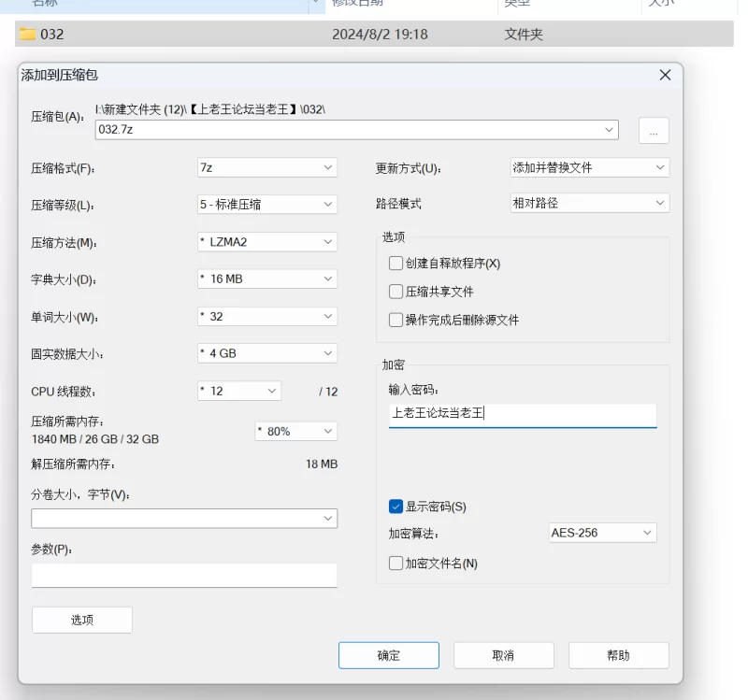
Task: Open the CPU 线程数 dropdown
Action: pyautogui.click(x=239, y=392)
